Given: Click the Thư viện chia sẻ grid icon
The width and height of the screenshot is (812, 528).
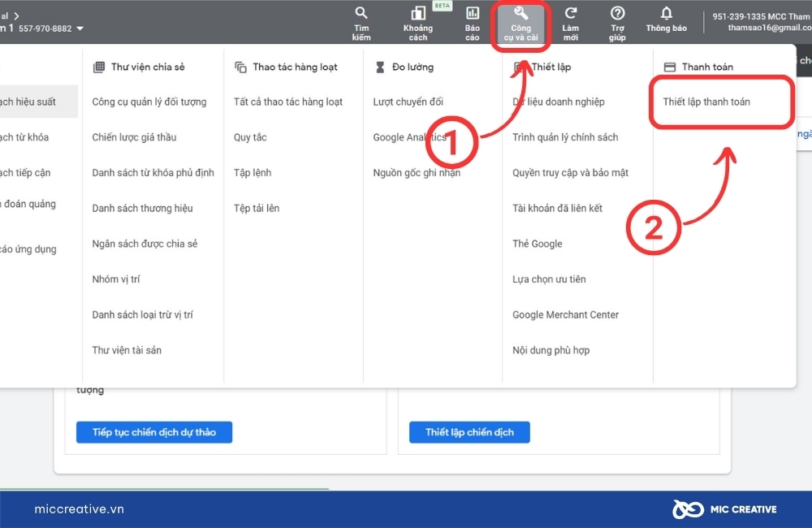Looking at the screenshot, I should [x=98, y=67].
